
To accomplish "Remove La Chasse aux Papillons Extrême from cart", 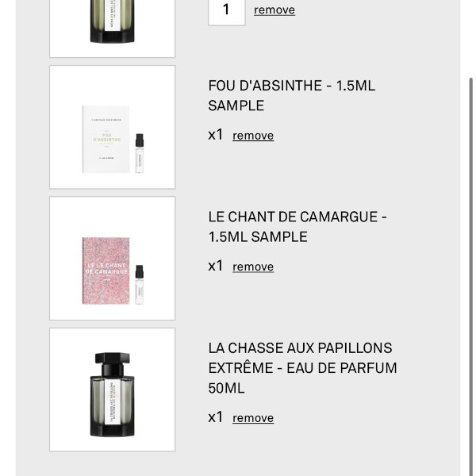I will tap(253, 418).
